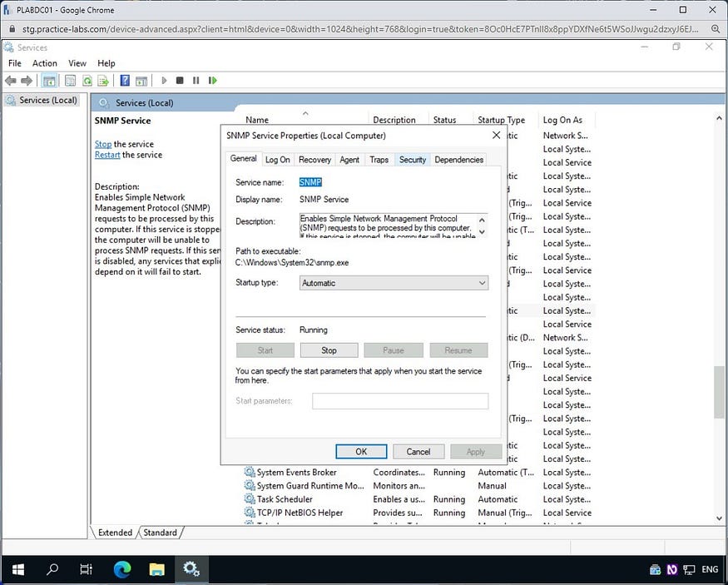Viewport: 728px width, 585px height.
Task: Switch to the Agent tab
Action: (x=349, y=160)
